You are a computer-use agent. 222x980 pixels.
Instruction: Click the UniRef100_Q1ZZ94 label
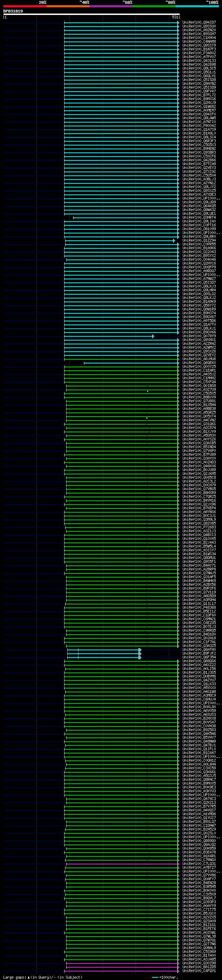[199, 241]
